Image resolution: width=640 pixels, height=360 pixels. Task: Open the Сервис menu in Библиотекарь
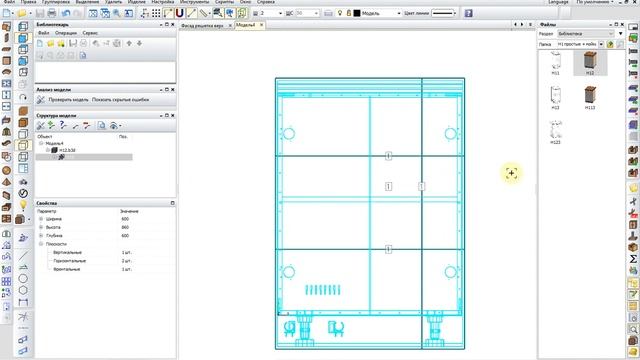click(90, 33)
